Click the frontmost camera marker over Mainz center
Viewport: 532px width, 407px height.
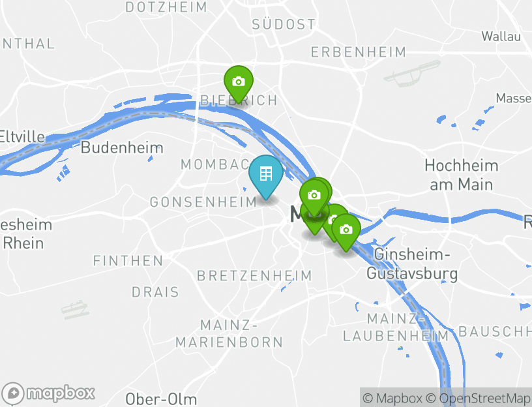(314, 196)
